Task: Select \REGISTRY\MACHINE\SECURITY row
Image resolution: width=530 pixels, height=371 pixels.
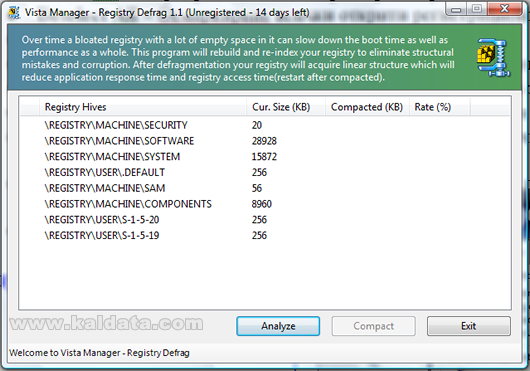Action: (265, 125)
